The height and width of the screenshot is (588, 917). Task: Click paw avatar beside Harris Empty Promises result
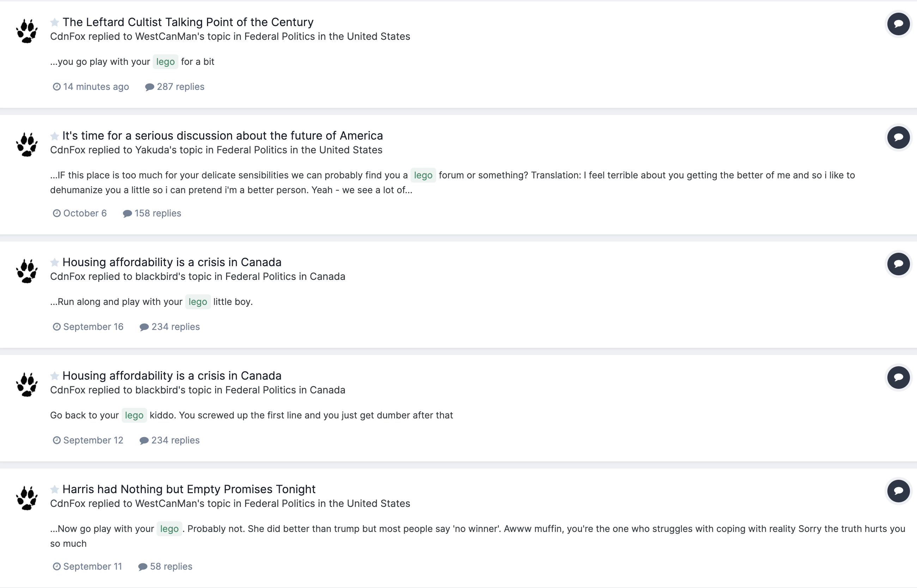point(27,498)
